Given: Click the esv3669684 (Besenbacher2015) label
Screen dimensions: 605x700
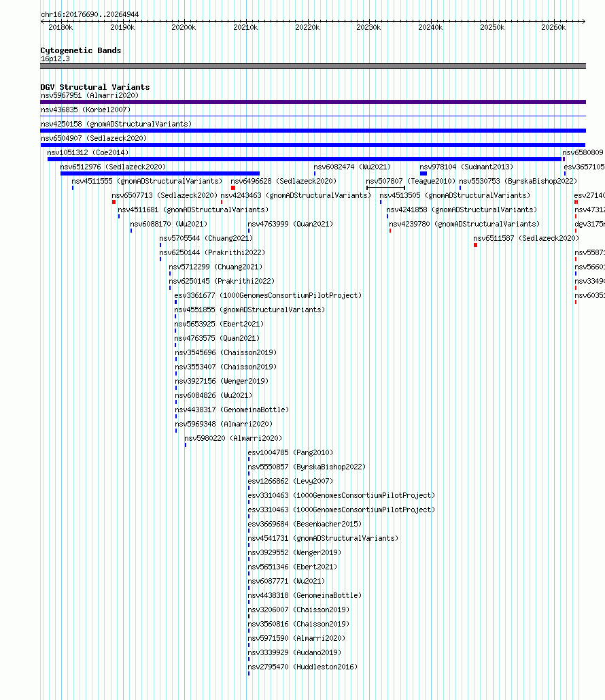Looking at the screenshot, I should (x=305, y=524).
